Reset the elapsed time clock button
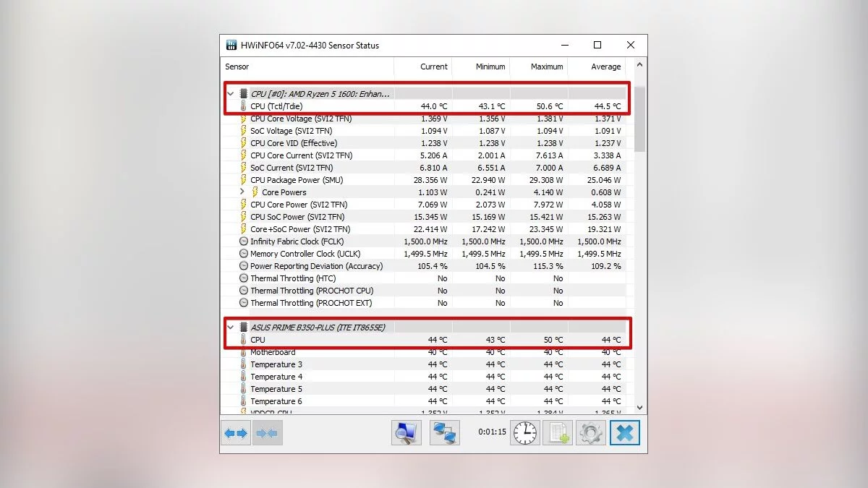Viewport: 868px width, 488px height. (525, 433)
